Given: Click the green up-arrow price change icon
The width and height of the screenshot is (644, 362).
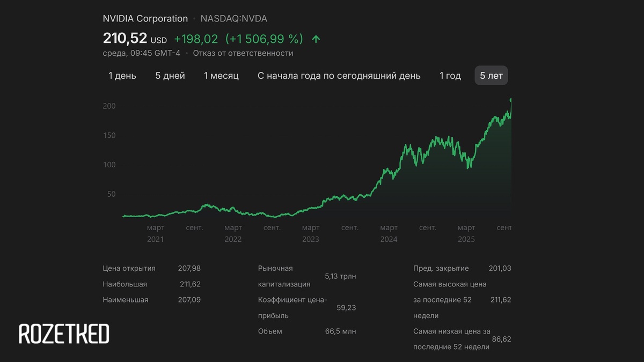Looking at the screenshot, I should [x=316, y=39].
